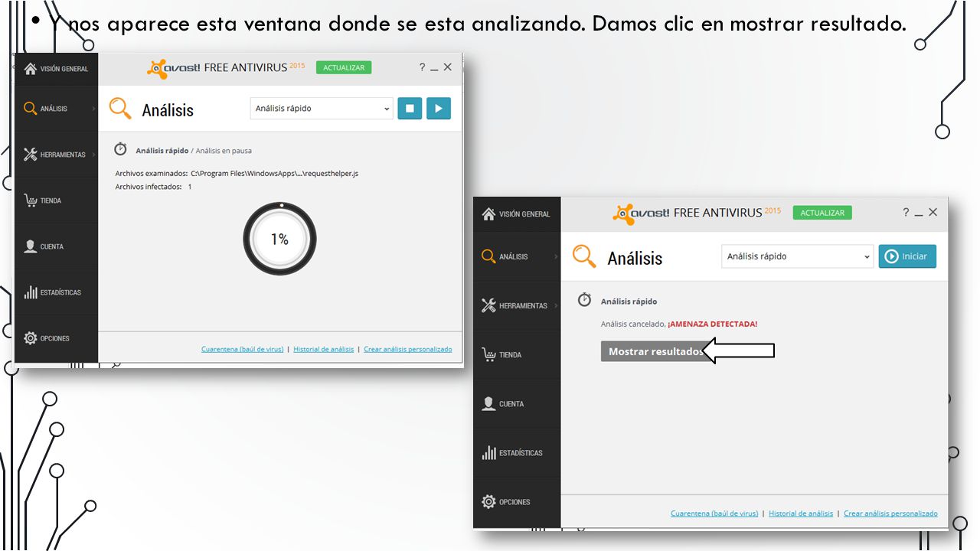The width and height of the screenshot is (980, 551).
Task: Start the scan with the Iniciar button
Action: click(907, 256)
